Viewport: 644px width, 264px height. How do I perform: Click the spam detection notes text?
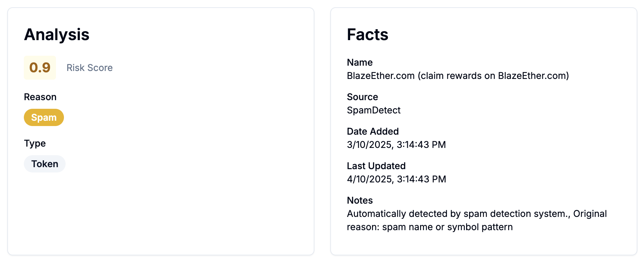pyautogui.click(x=476, y=220)
